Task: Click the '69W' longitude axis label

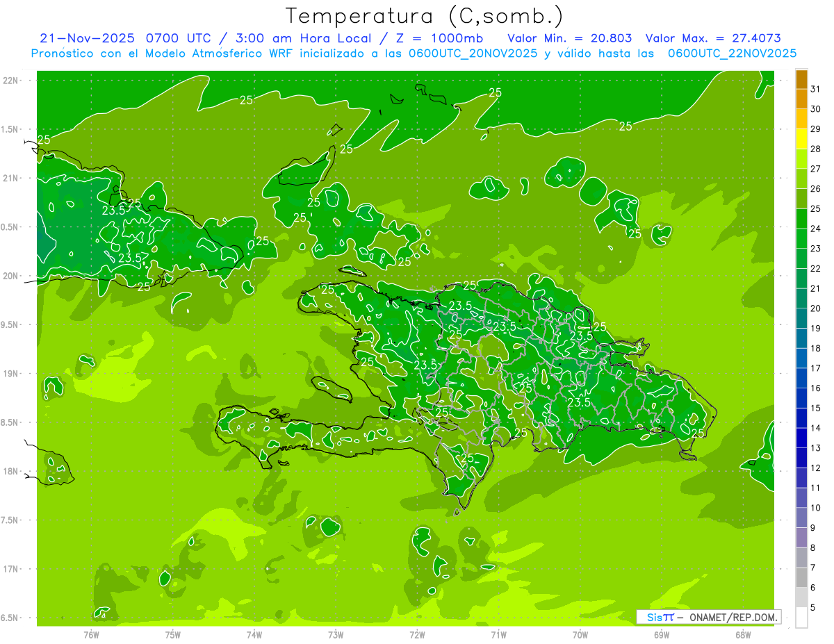Action: [662, 634]
